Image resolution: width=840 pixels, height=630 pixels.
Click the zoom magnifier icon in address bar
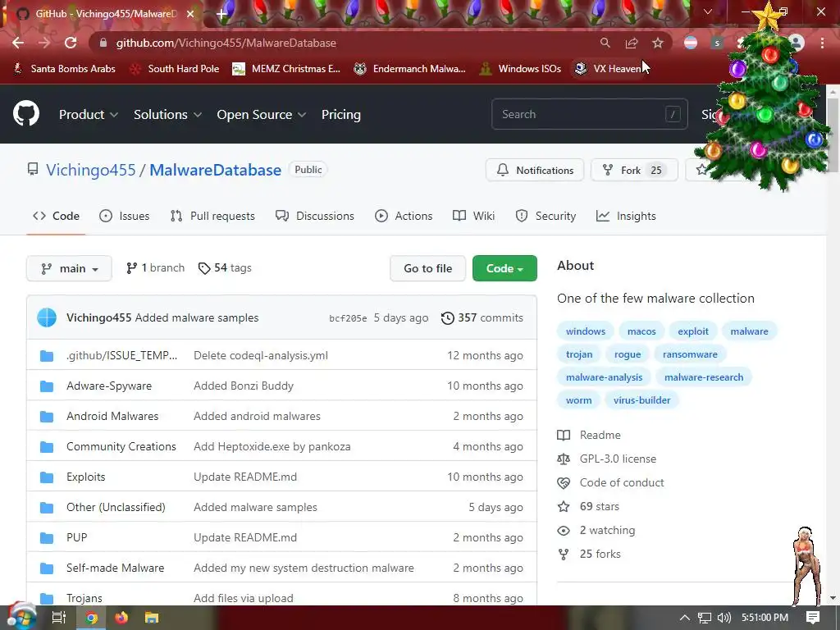tap(605, 43)
